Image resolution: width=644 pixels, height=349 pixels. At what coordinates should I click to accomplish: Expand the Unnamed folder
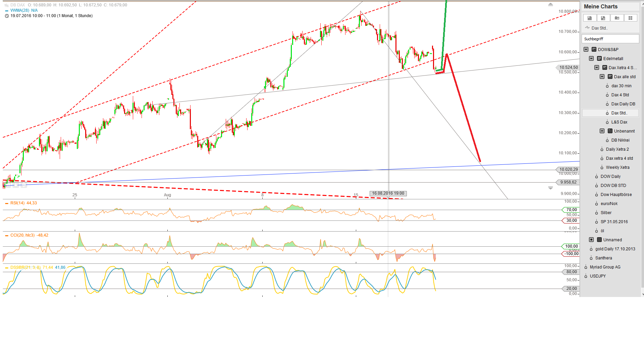pos(591,240)
